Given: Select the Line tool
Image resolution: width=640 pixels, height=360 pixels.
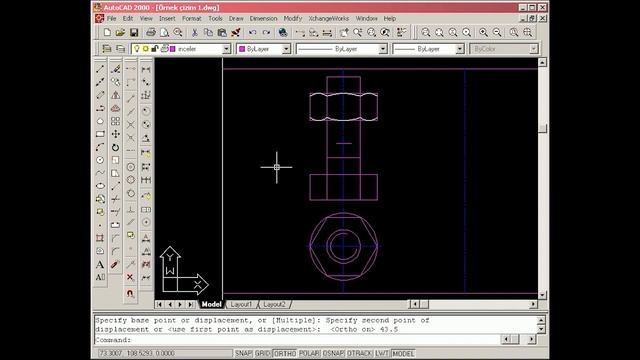Looking at the screenshot, I should pyautogui.click(x=100, y=69).
